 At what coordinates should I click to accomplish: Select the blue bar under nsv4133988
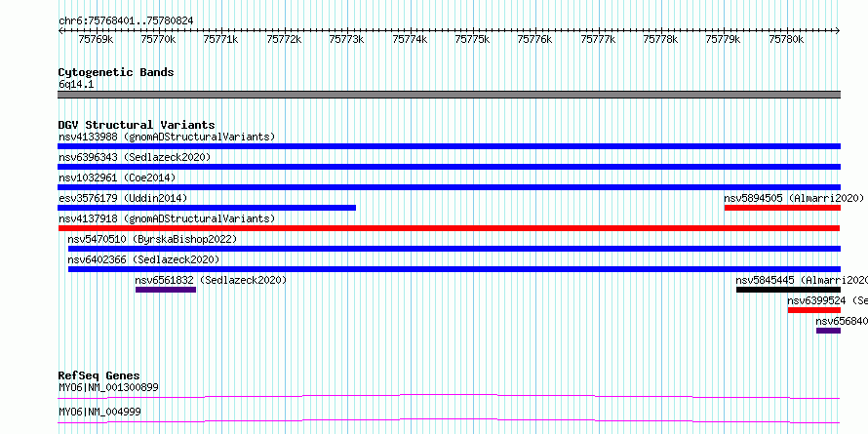click(449, 146)
